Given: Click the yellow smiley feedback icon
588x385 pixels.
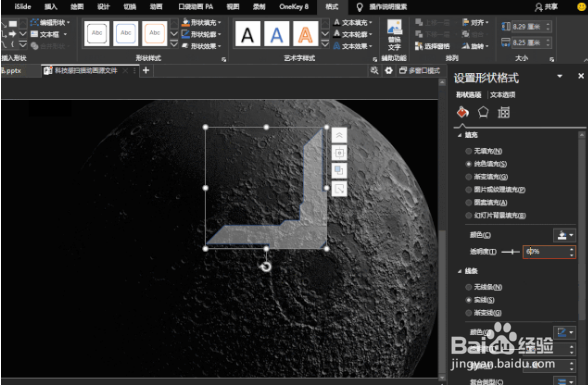Looking at the screenshot, I should [581, 6].
